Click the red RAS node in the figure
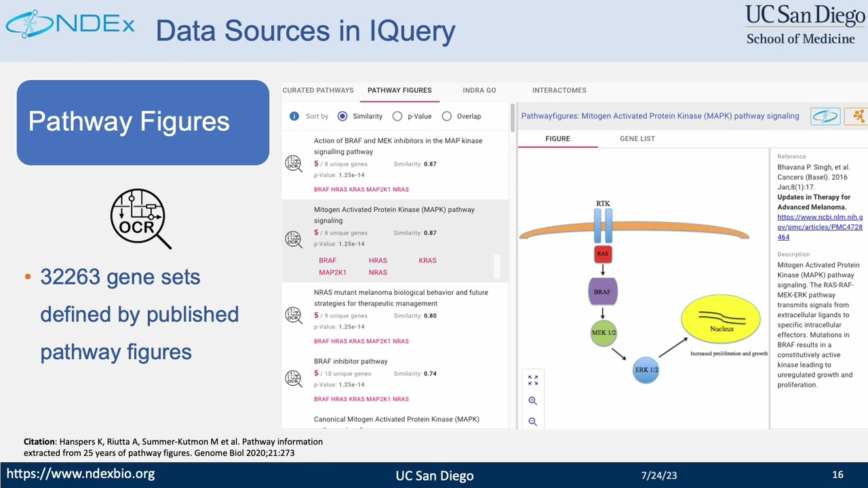 [603, 254]
